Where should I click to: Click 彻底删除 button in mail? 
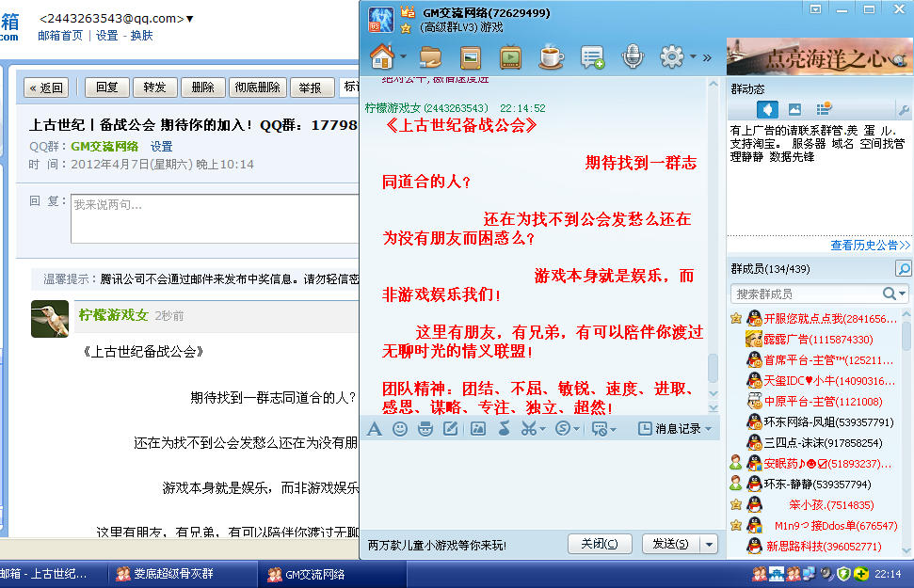258,87
